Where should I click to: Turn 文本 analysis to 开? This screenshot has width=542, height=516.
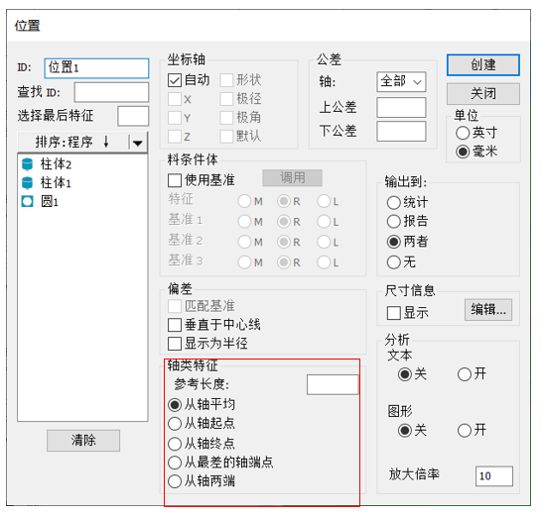pos(464,374)
